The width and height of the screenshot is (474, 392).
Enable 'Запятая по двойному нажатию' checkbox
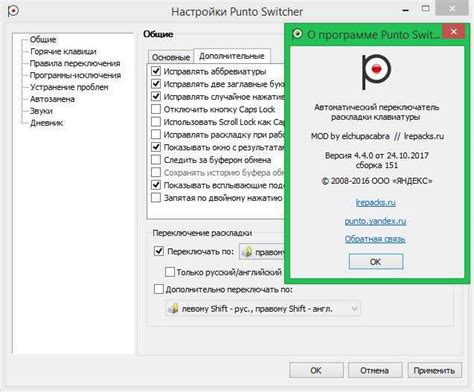coord(156,198)
